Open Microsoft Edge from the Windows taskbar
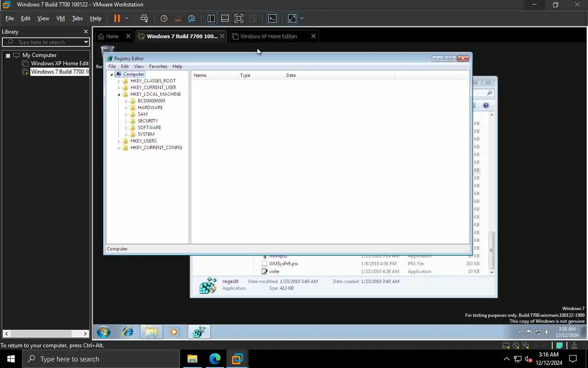This screenshot has width=588, height=368. (x=215, y=359)
